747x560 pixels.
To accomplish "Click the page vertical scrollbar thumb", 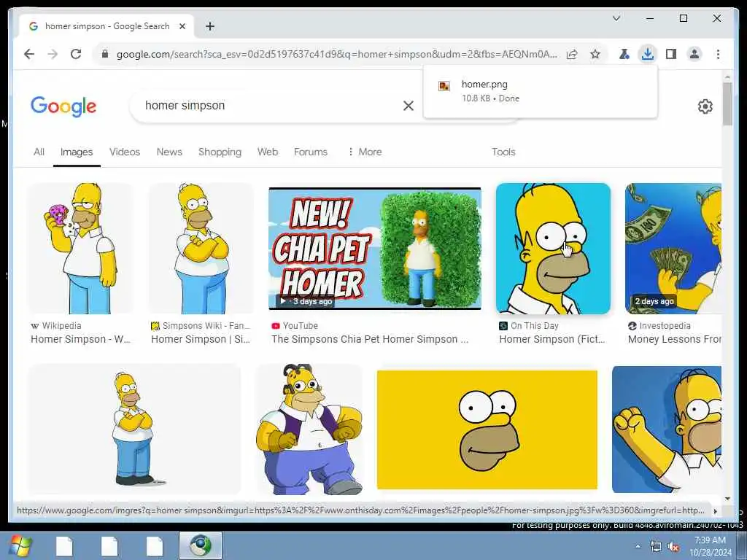I will coord(727,104).
